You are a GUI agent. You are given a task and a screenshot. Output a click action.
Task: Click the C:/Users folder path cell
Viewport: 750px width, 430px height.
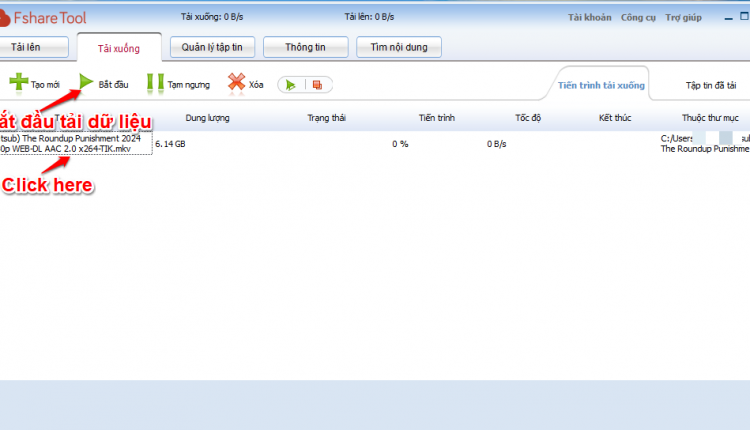(x=705, y=143)
